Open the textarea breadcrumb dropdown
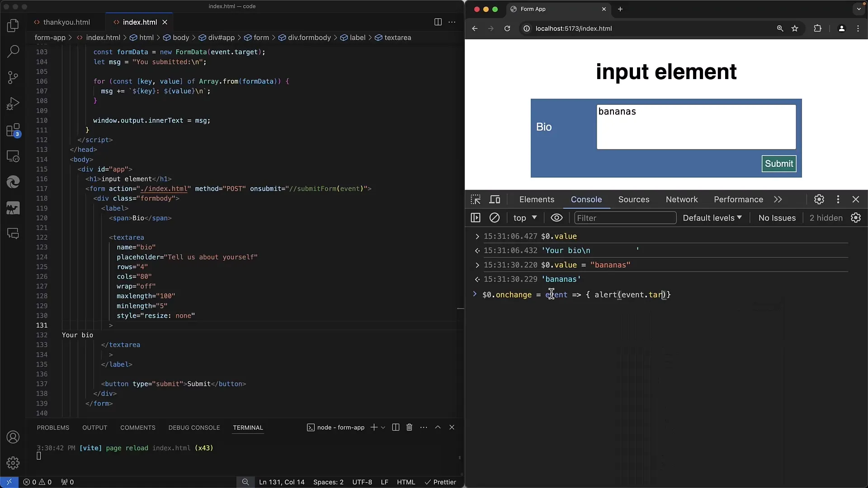 coord(393,38)
